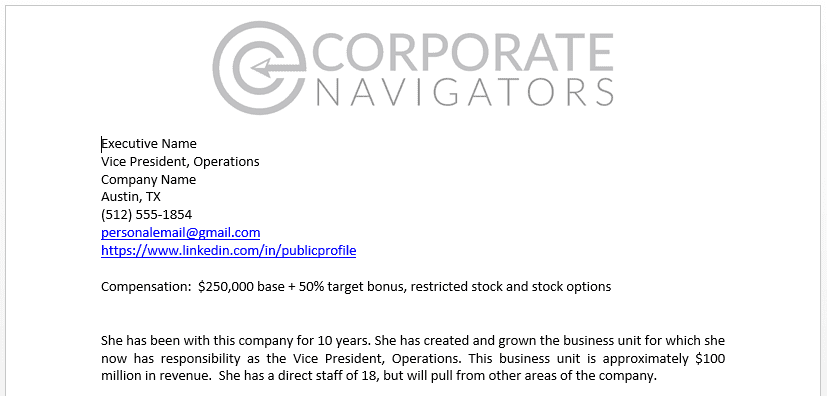Click the CORPORATE word in the header logo
This screenshot has width=827, height=396.
(464, 52)
